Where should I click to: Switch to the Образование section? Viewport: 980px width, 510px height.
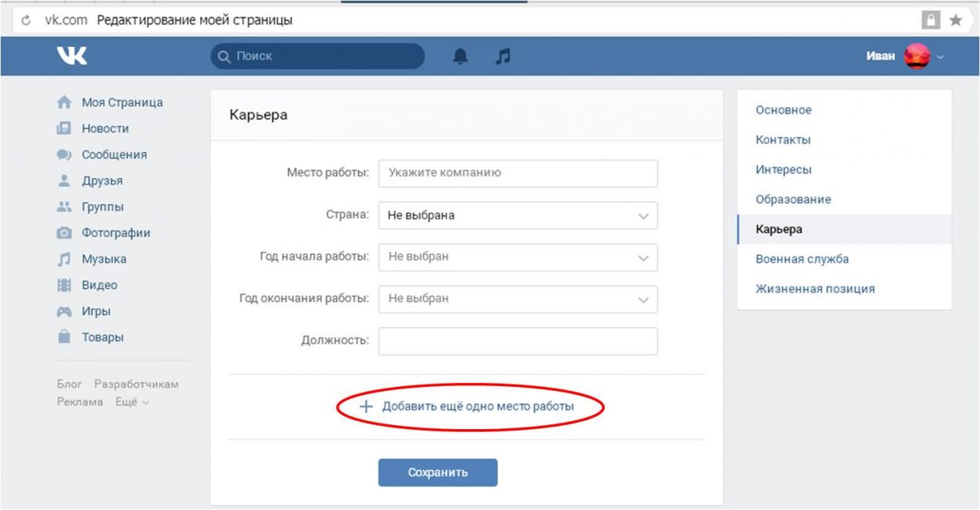click(x=793, y=199)
